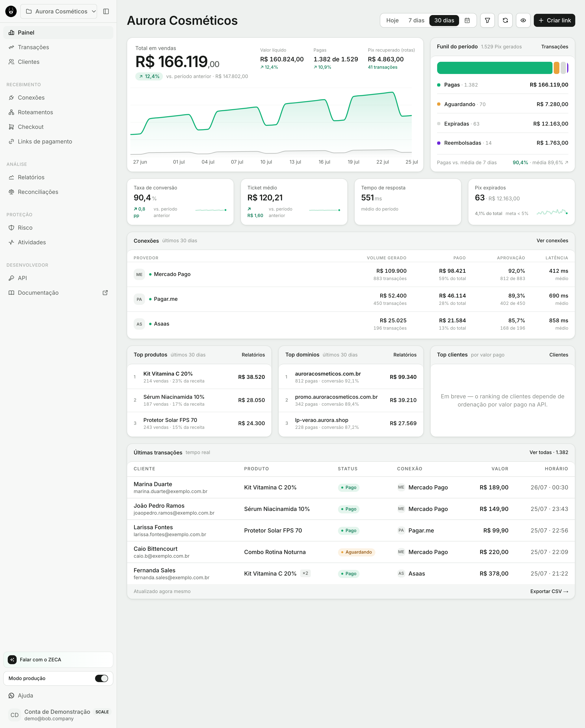585x728 pixels.
Task: Open Links de pagamento
Action: pos(58,141)
